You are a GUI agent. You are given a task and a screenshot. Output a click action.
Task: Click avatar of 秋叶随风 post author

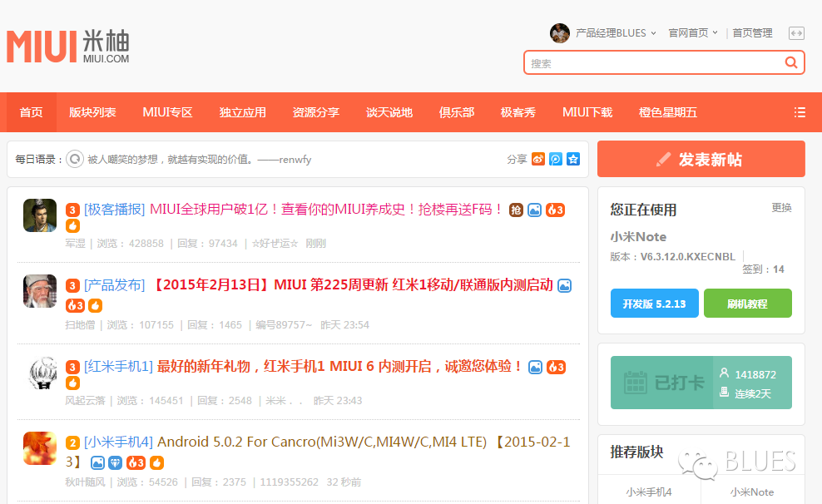(40, 448)
